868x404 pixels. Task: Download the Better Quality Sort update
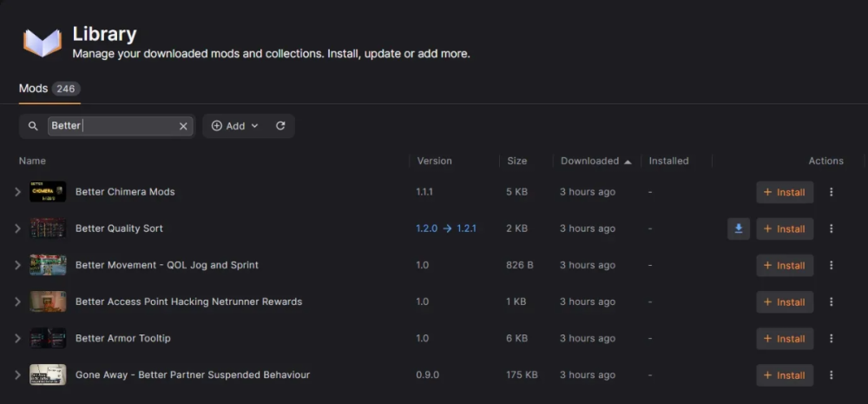click(x=739, y=228)
